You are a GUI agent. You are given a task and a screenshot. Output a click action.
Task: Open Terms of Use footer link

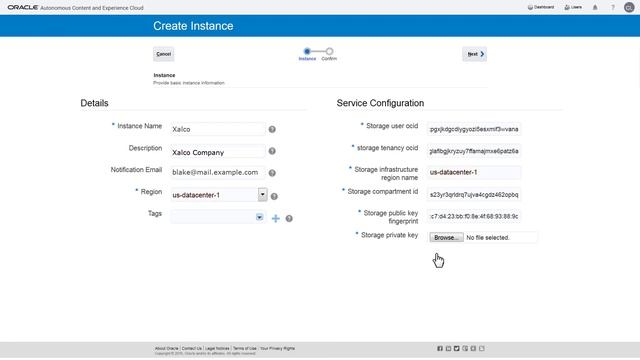[x=245, y=349]
